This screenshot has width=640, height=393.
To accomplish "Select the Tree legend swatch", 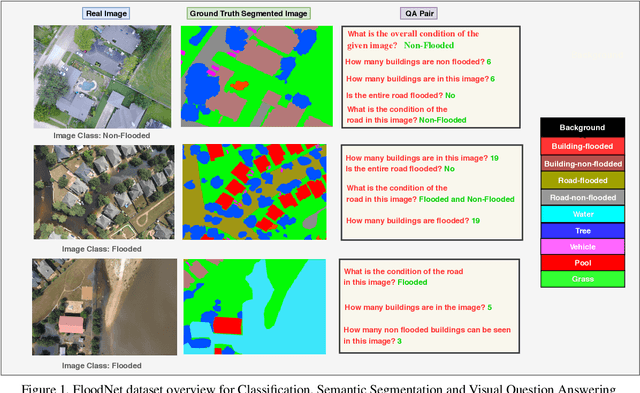I will [582, 231].
